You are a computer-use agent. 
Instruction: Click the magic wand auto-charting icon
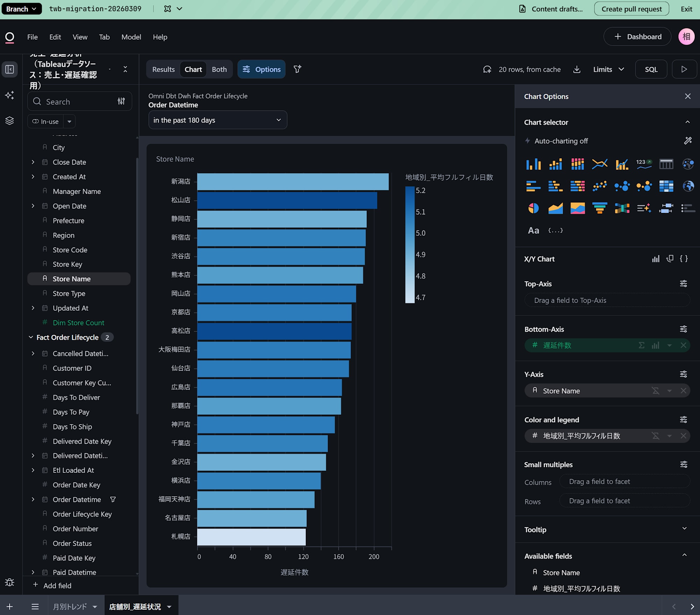(688, 141)
